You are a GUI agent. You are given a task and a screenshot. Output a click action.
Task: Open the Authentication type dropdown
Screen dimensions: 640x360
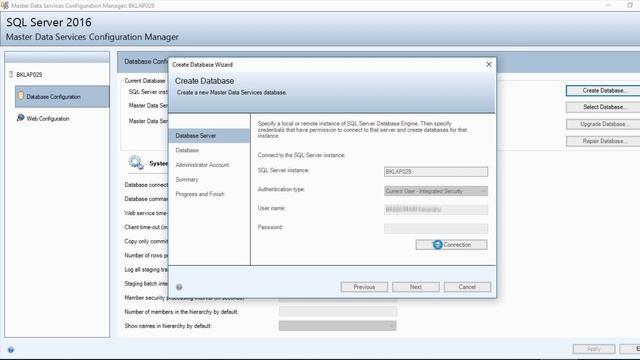(436, 191)
